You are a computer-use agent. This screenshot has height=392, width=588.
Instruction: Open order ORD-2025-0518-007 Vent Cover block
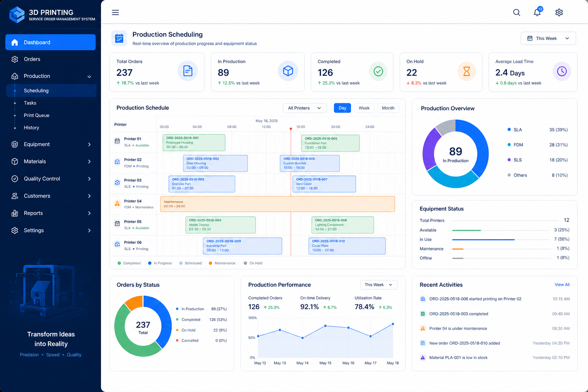pyautogui.click(x=324, y=184)
